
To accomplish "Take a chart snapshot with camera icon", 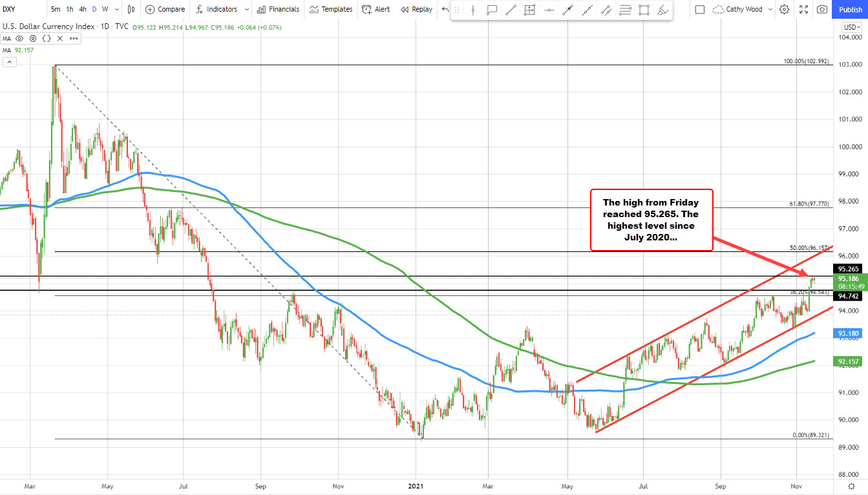I will click(821, 9).
